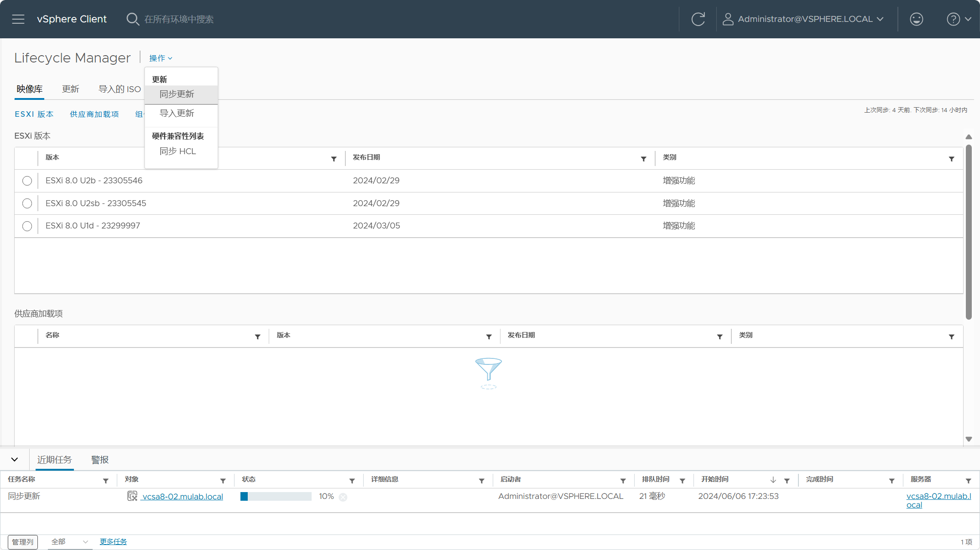Screen dimensions: 980x550
Task: Click the vSphere Client title
Action: click(x=72, y=19)
